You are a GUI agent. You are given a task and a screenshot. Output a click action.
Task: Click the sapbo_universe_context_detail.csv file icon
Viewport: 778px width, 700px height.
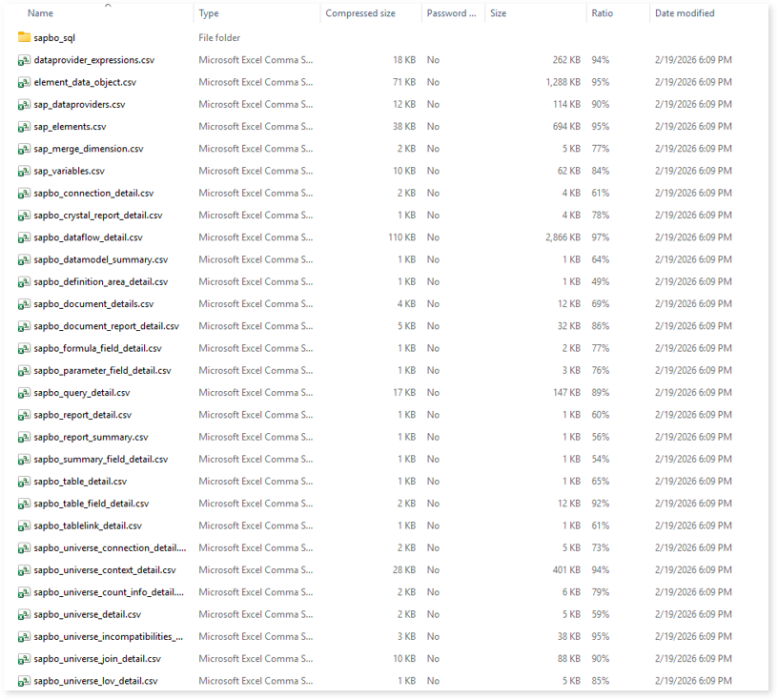tap(24, 569)
